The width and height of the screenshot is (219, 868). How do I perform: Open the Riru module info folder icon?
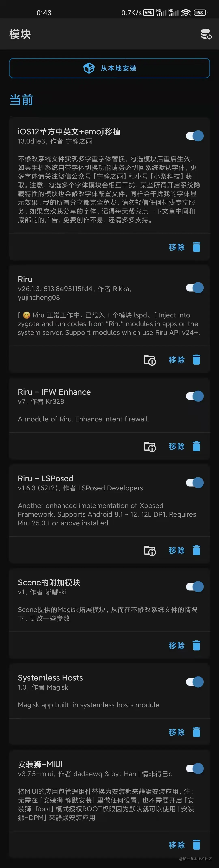click(150, 360)
